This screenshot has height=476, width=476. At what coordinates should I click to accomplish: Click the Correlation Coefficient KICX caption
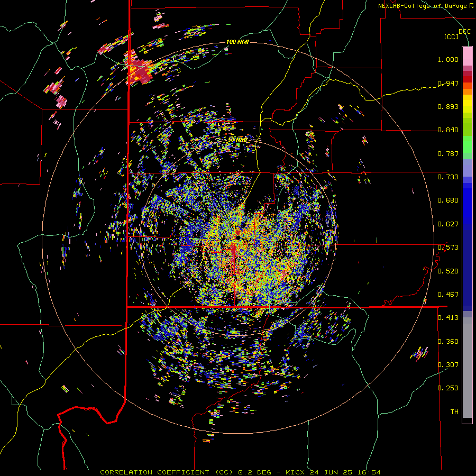tap(240, 472)
